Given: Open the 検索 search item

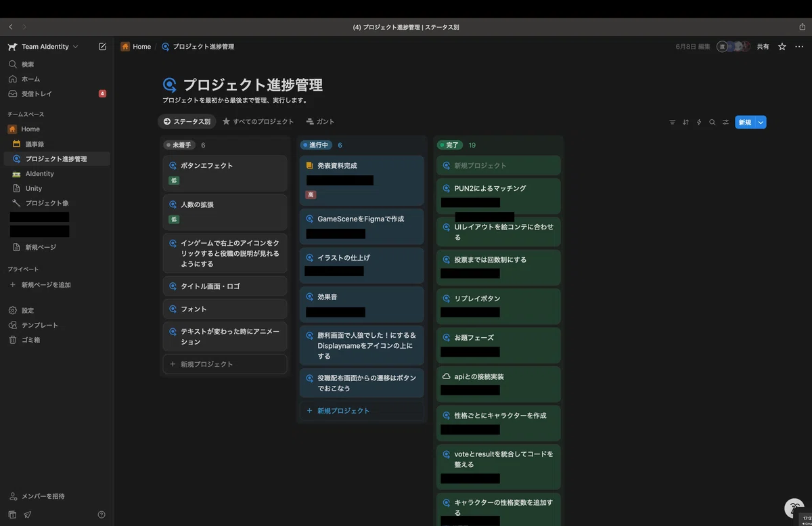Looking at the screenshot, I should pyautogui.click(x=57, y=64).
